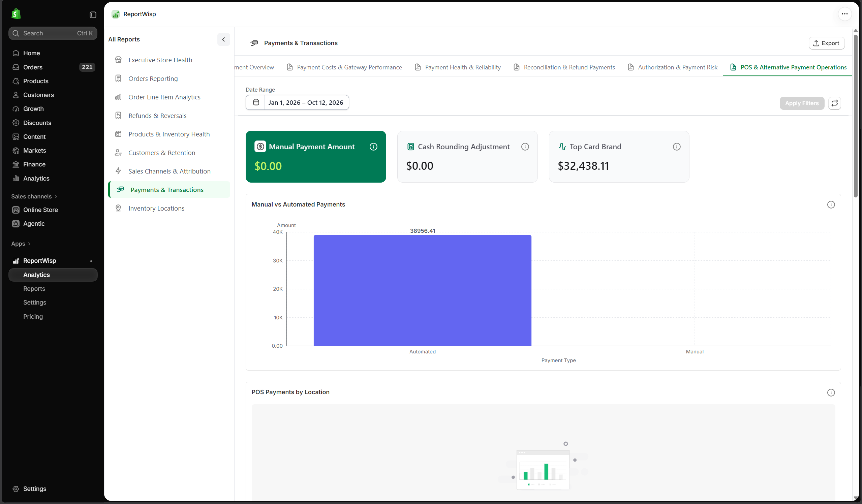Open Markets in the sidebar
Screen dimensions: 862x504
pos(53,151)
